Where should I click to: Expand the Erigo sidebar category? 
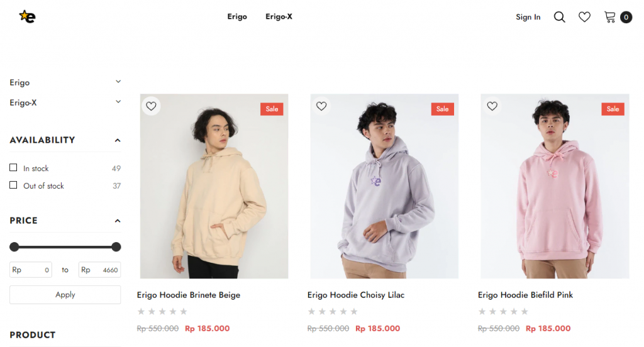pos(118,82)
